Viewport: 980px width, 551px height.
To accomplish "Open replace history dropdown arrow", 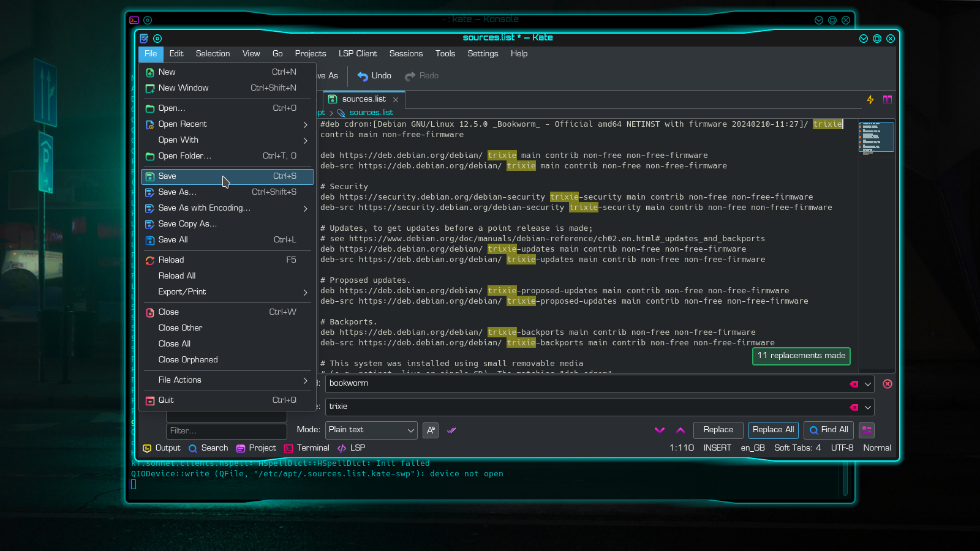I will pyautogui.click(x=868, y=407).
